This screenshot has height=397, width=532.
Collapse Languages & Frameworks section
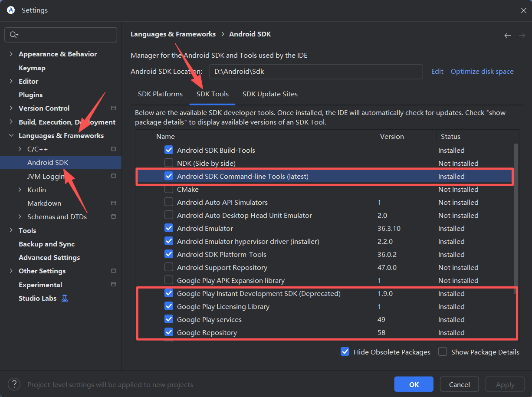pyautogui.click(x=11, y=135)
